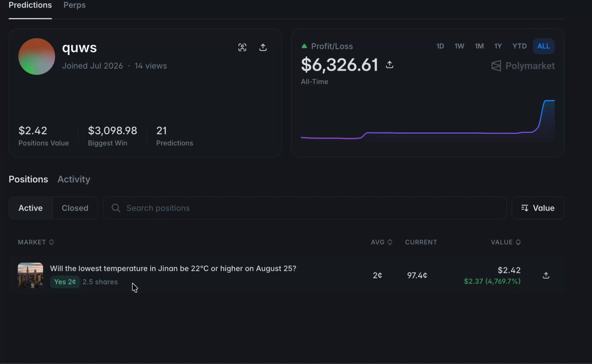The image size is (592, 364).
Task: Open the Value sort dropdown
Action: click(x=538, y=208)
